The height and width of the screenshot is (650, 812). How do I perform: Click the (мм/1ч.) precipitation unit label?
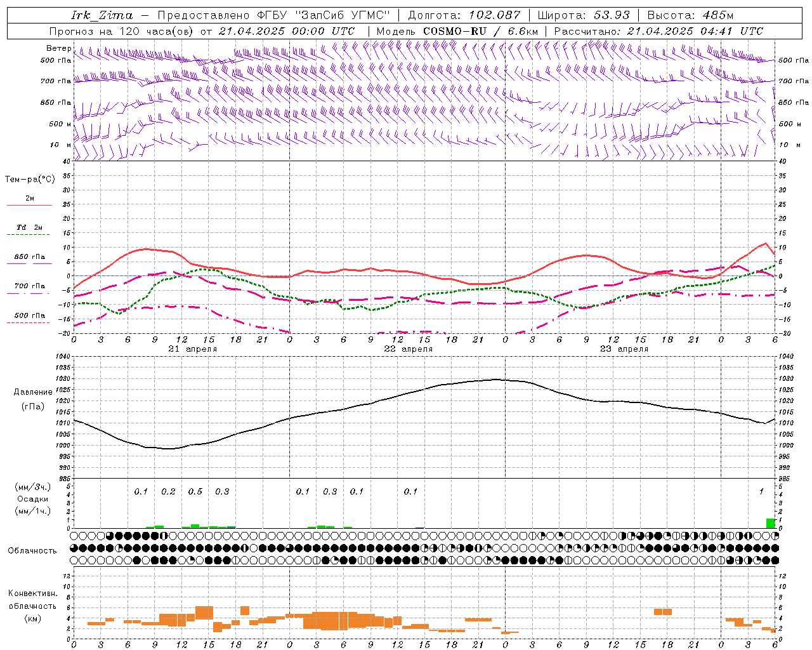click(x=33, y=511)
